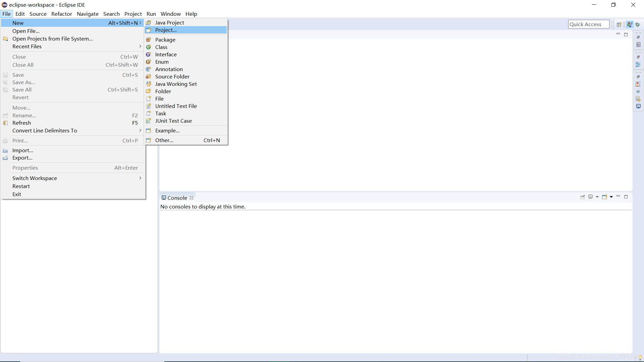The image size is (644, 362).
Task: Choose Class from the New submenu
Action: [161, 47]
